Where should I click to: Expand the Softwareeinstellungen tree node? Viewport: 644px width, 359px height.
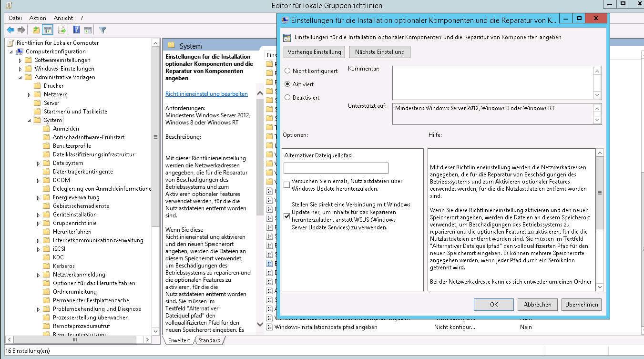pyautogui.click(x=20, y=60)
